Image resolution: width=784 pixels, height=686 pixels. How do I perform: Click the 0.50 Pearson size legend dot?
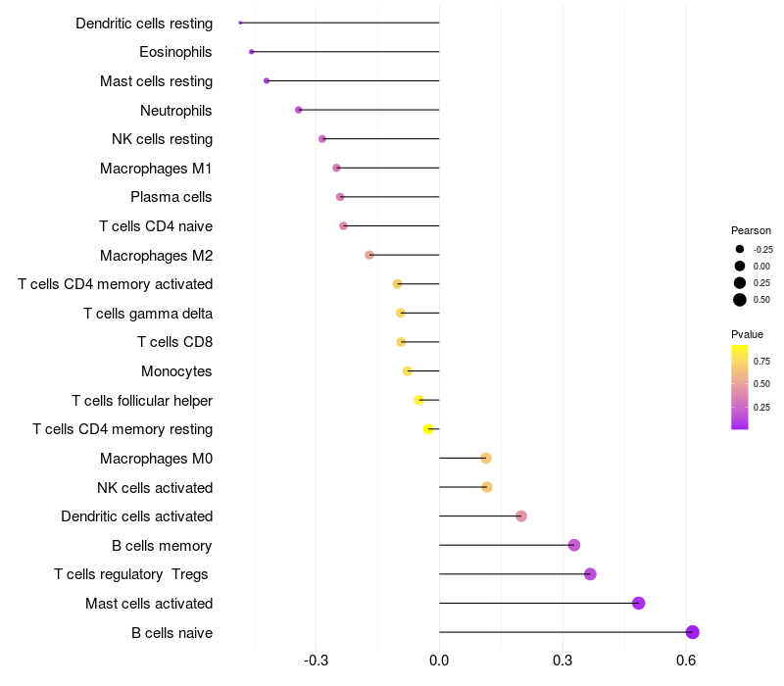coord(740,300)
